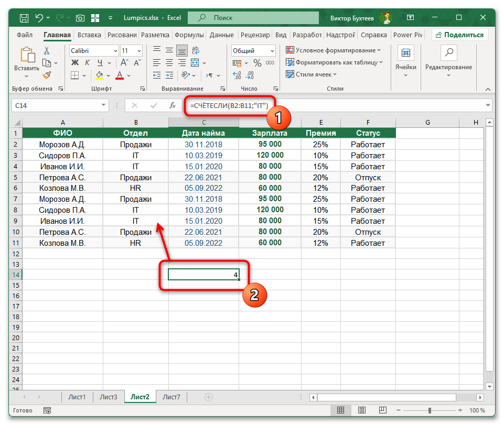Screen dimensions: 504x425
Task: Open number format Общий dropdown
Action: tap(272, 51)
